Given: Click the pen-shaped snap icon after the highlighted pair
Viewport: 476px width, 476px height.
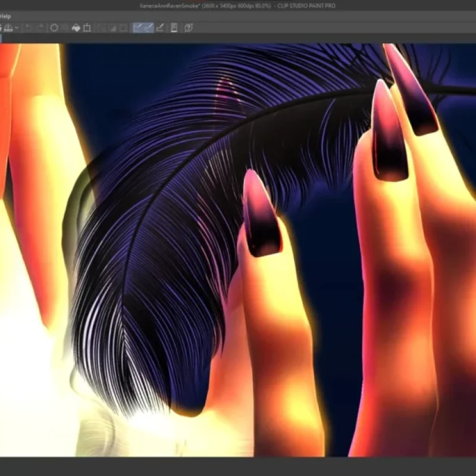Looking at the screenshot, I should pos(159,26).
